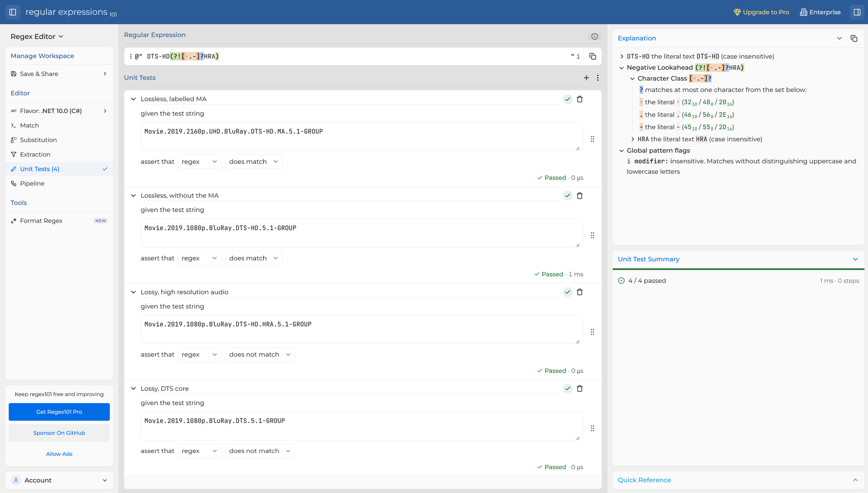Expand the Quick Reference panel
868x493 pixels.
coord(738,480)
